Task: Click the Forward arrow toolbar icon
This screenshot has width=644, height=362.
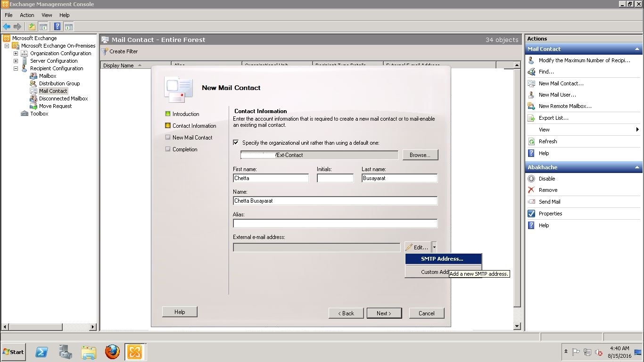Action: (x=17, y=27)
